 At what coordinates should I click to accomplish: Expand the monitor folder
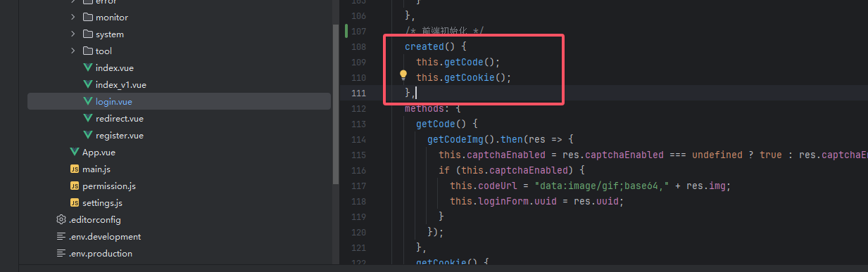[73, 17]
